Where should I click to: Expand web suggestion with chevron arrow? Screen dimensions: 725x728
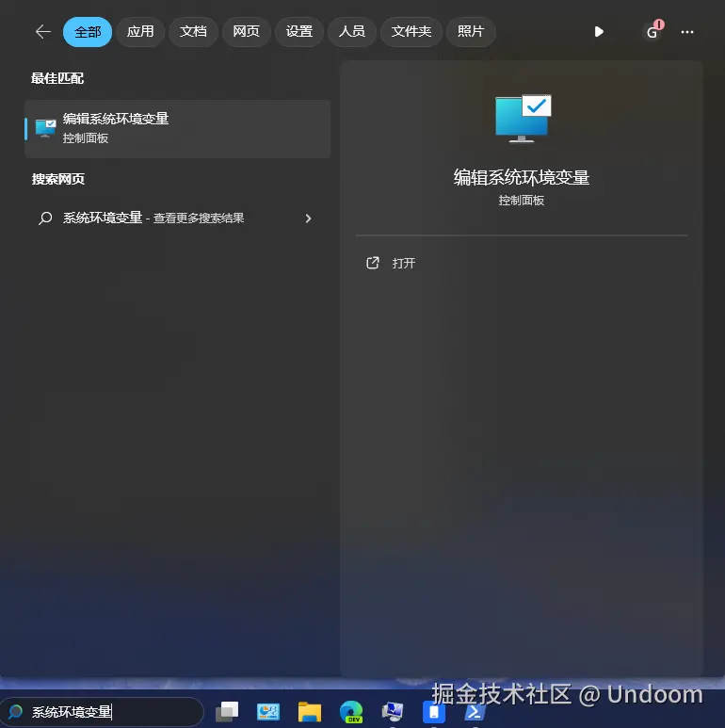308,218
